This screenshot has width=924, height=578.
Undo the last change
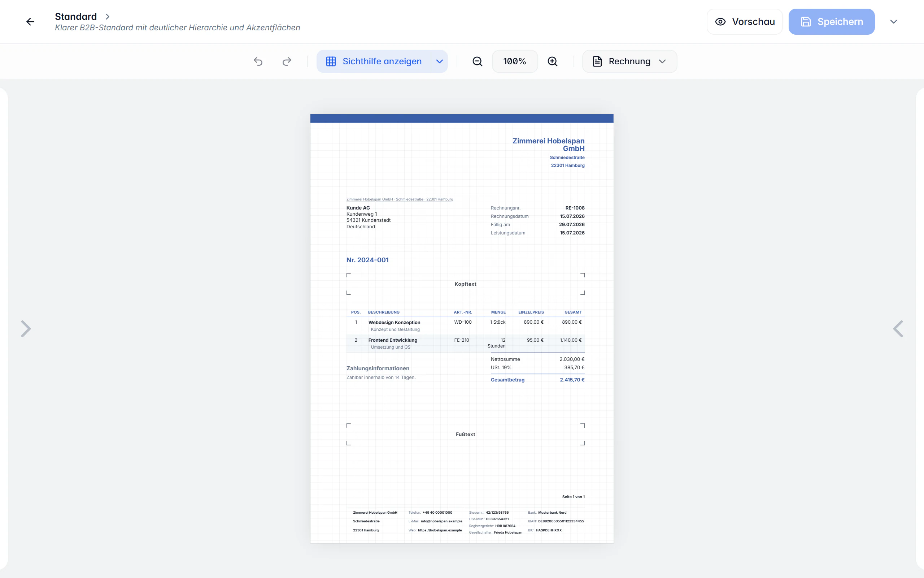258,61
